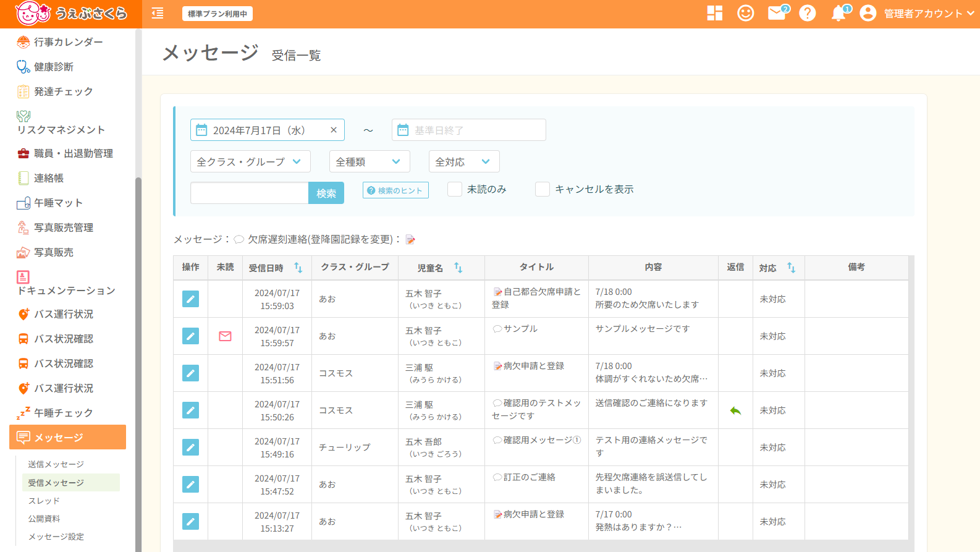Open the notification bell icon
Screen dimensions: 980x552
click(839, 13)
